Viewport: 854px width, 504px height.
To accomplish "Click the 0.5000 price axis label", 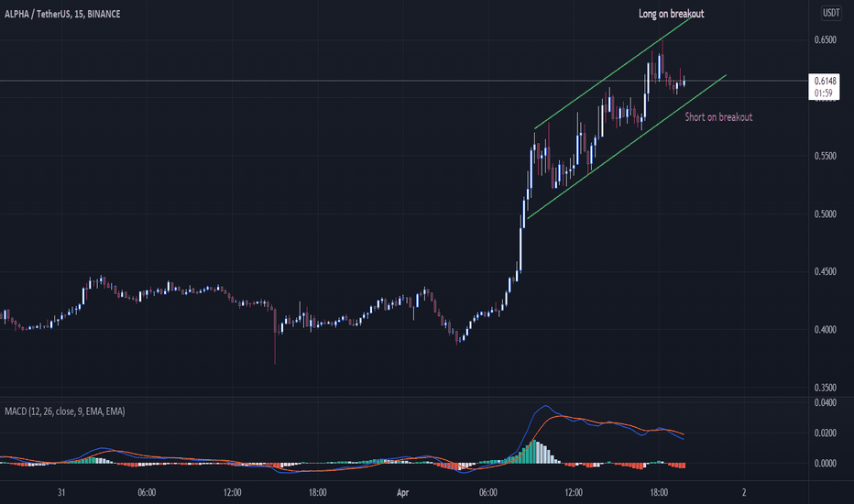I will pos(825,214).
